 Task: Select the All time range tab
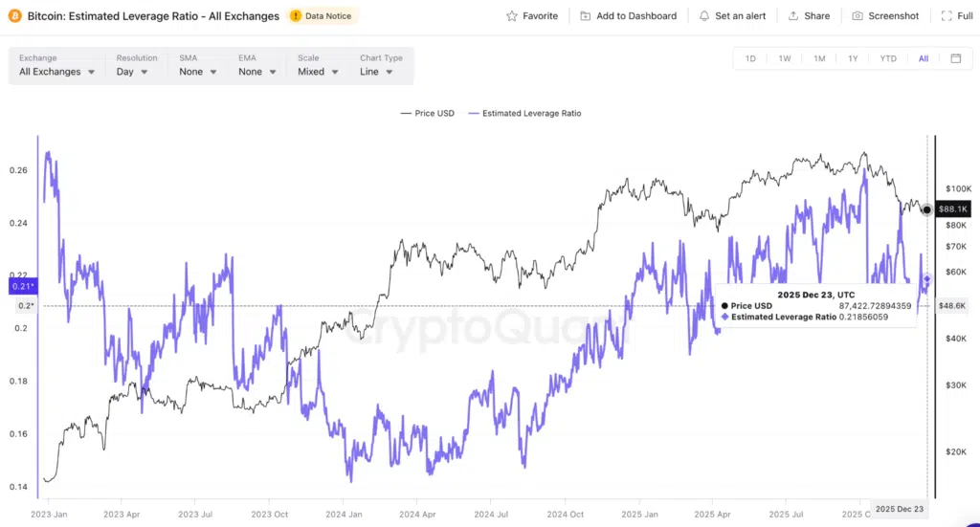pyautogui.click(x=924, y=58)
